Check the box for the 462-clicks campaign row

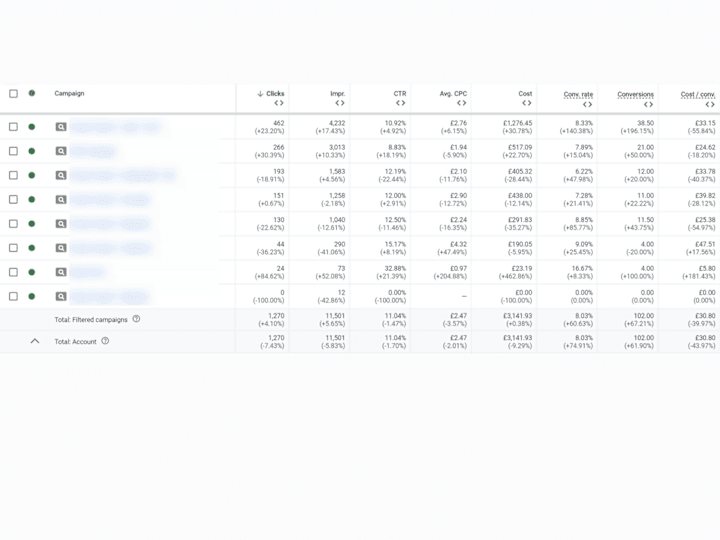(13, 127)
